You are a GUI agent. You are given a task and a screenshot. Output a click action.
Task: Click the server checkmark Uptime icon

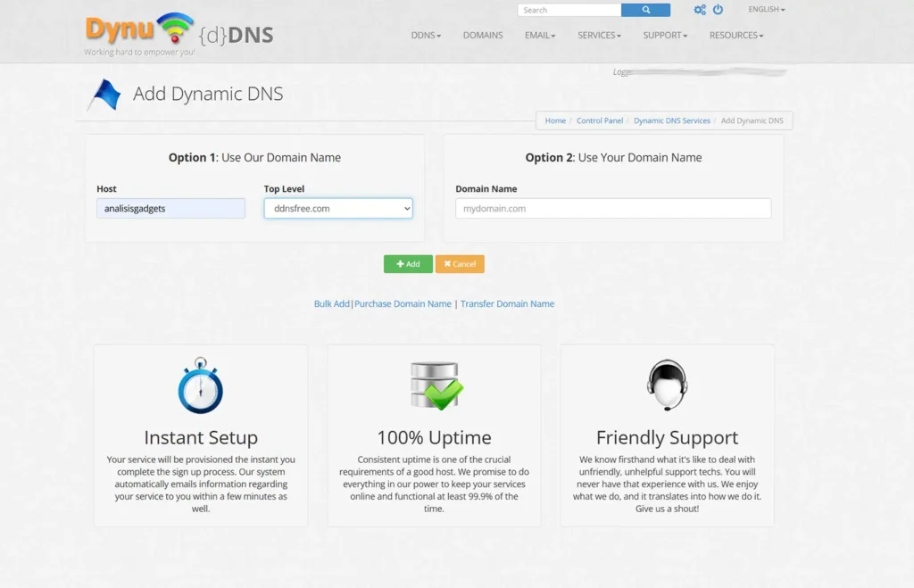tap(436, 385)
